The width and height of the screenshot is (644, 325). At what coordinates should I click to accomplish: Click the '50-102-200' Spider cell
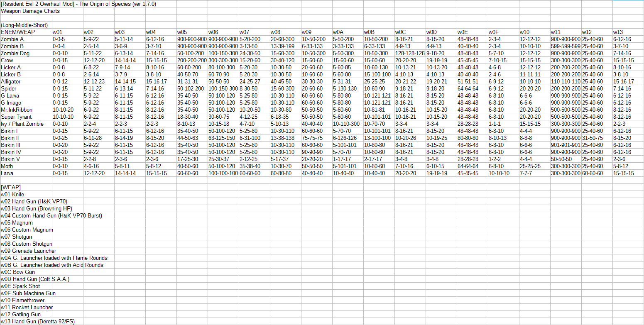(192, 88)
